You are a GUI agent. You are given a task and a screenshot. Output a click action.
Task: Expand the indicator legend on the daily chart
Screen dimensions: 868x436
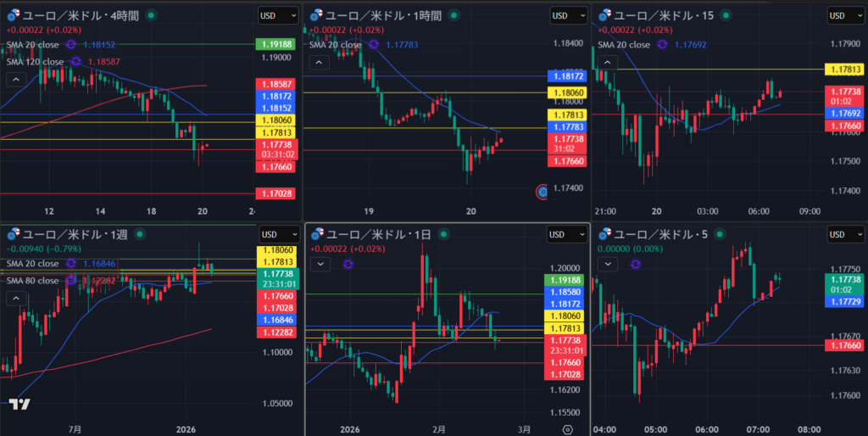tap(320, 265)
